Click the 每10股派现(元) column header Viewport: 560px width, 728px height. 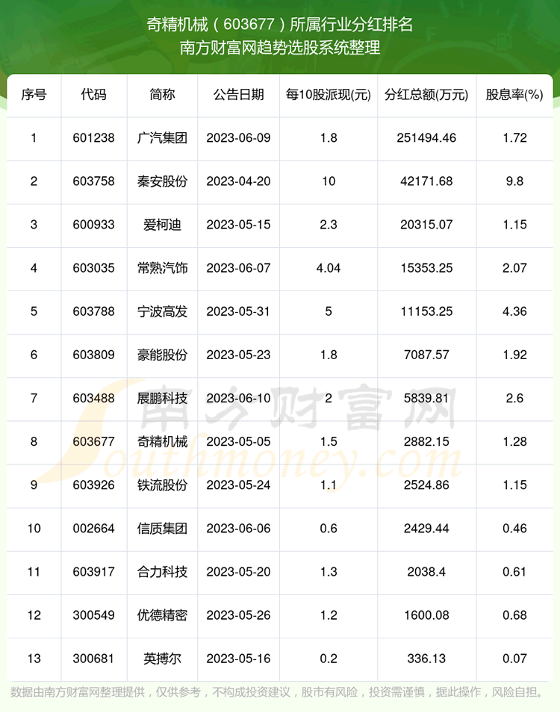click(329, 95)
